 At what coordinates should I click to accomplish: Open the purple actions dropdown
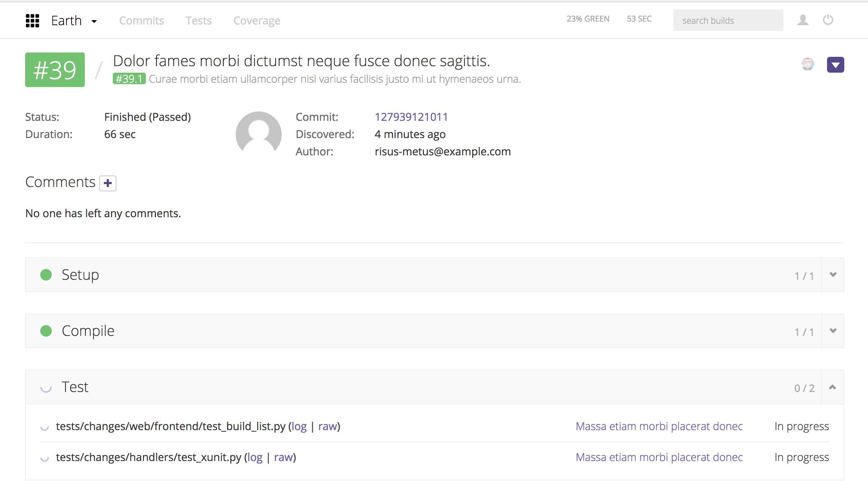(x=836, y=65)
